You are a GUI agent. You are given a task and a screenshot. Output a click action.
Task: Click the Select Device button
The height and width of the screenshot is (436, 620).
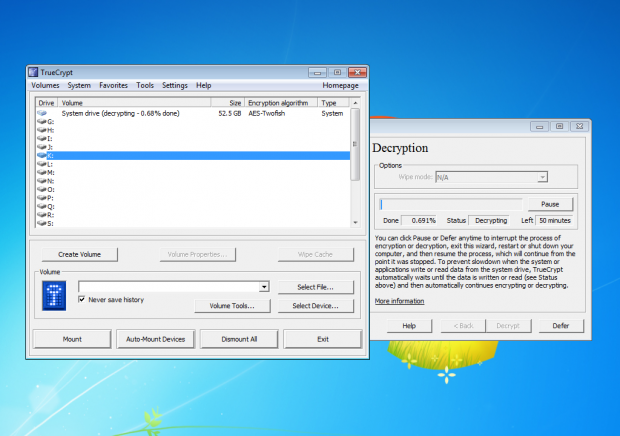tap(316, 306)
